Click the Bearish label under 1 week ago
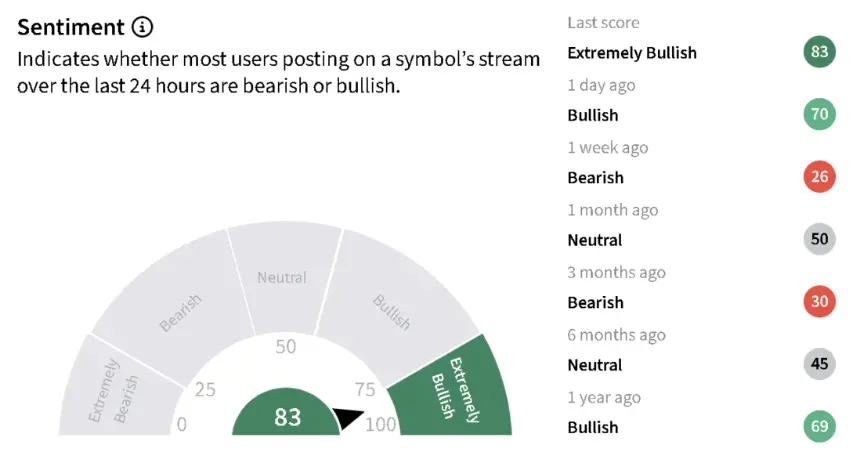860x470 pixels. [595, 178]
